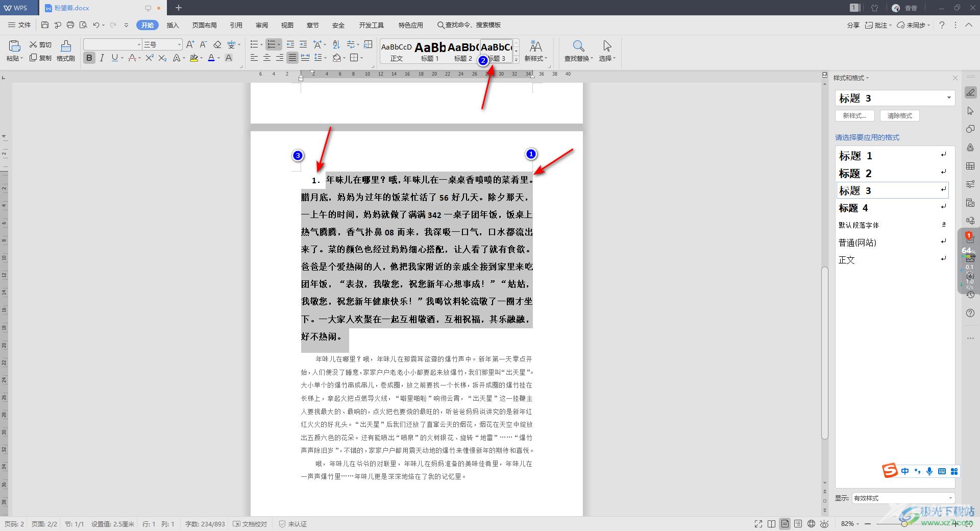Toggle bulleted list button
Screen dimensions: 980x531
point(254,44)
